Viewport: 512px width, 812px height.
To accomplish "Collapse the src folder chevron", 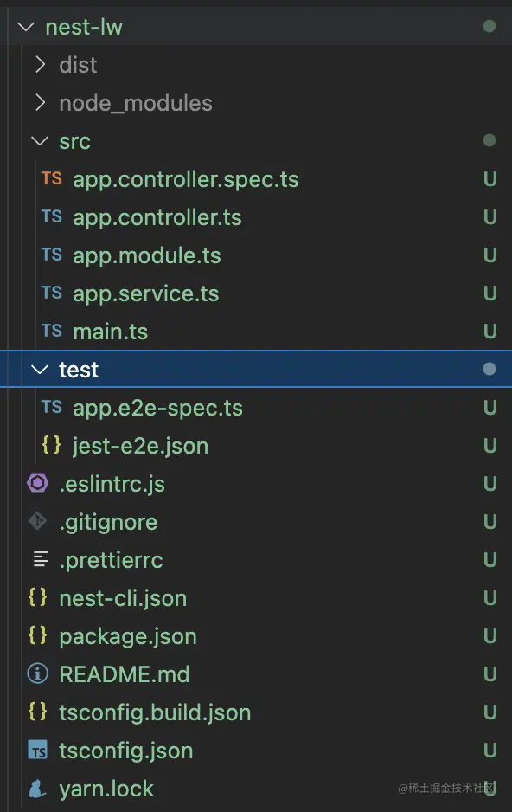I will 40,141.
